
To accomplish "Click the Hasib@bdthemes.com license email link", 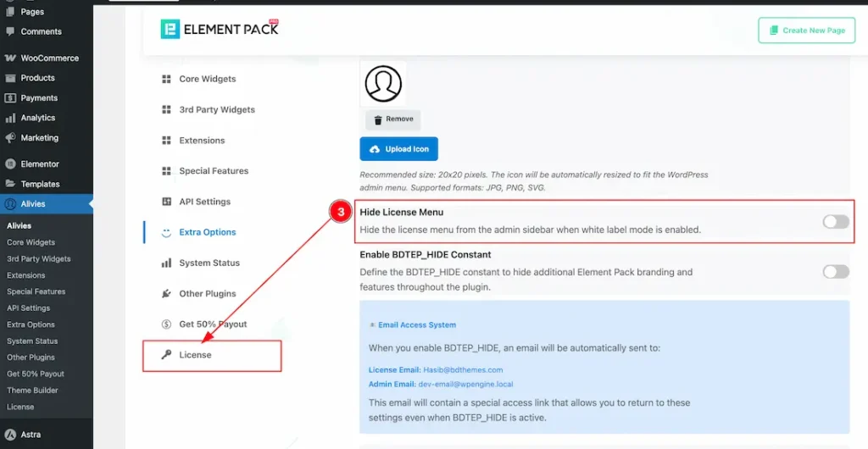I will pos(464,369).
